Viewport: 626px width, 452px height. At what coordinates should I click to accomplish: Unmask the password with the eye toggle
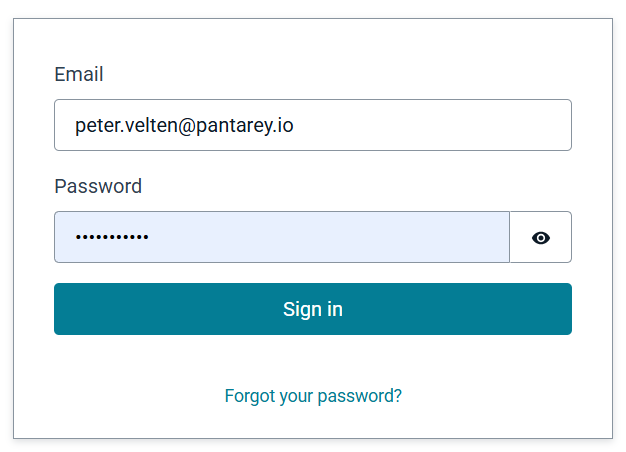click(541, 238)
